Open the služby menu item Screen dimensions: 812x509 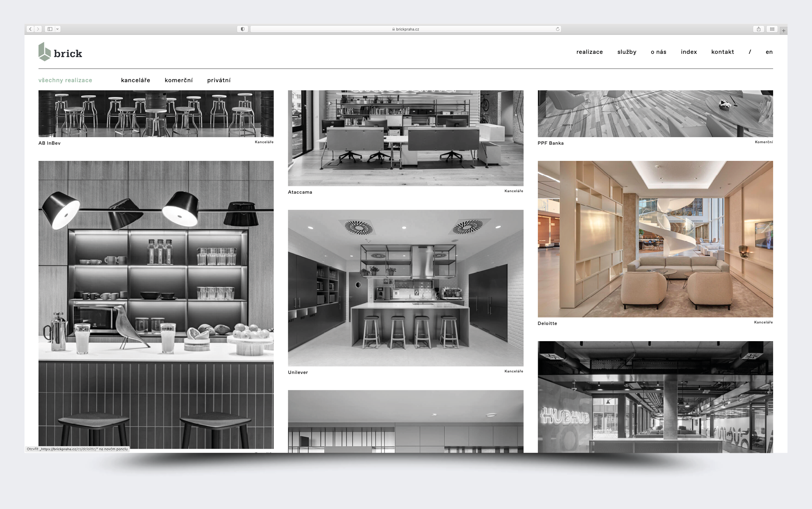627,52
